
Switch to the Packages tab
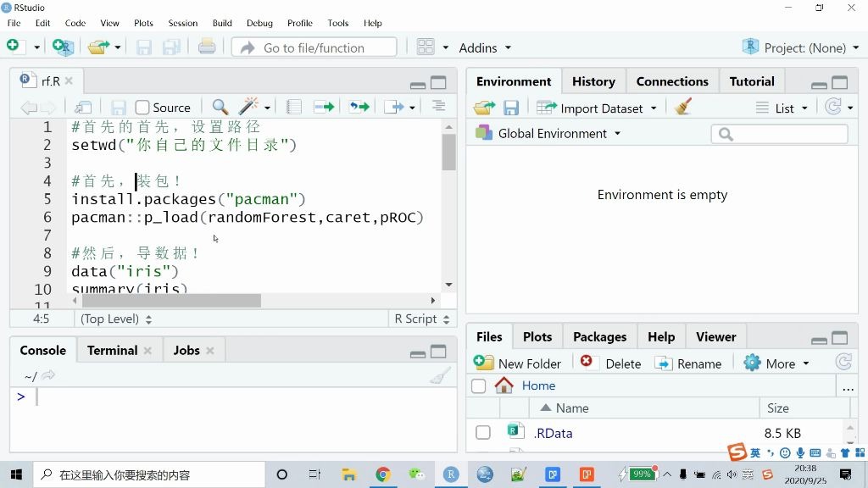pos(599,336)
